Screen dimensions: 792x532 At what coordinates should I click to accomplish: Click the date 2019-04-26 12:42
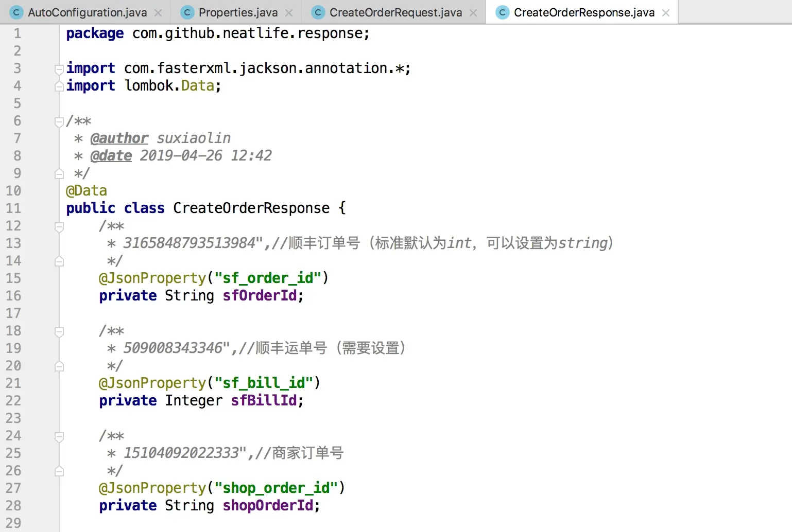206,156
